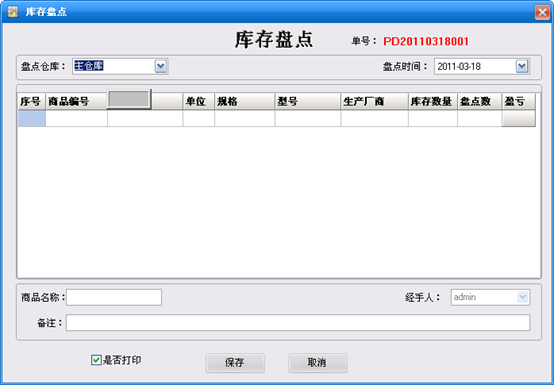The height and width of the screenshot is (386, 555).
Task: Click the 库存盘点 heading text
Action: (x=274, y=40)
